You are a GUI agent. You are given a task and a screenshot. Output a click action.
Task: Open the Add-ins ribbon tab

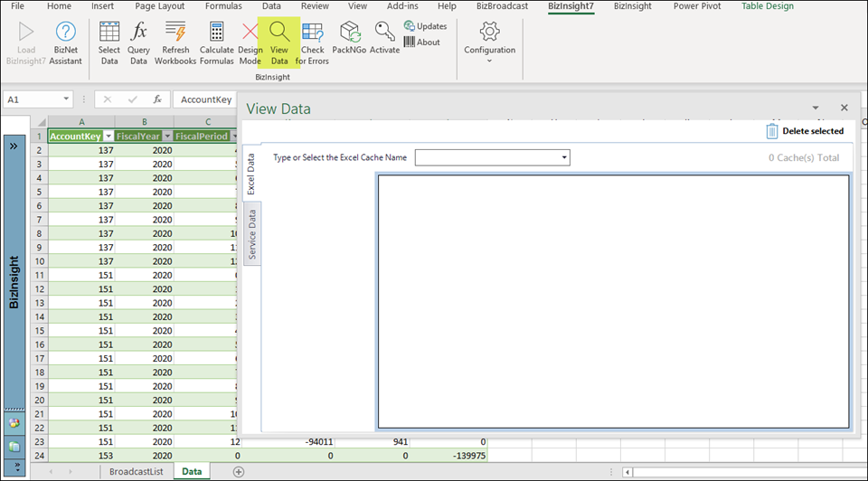402,6
